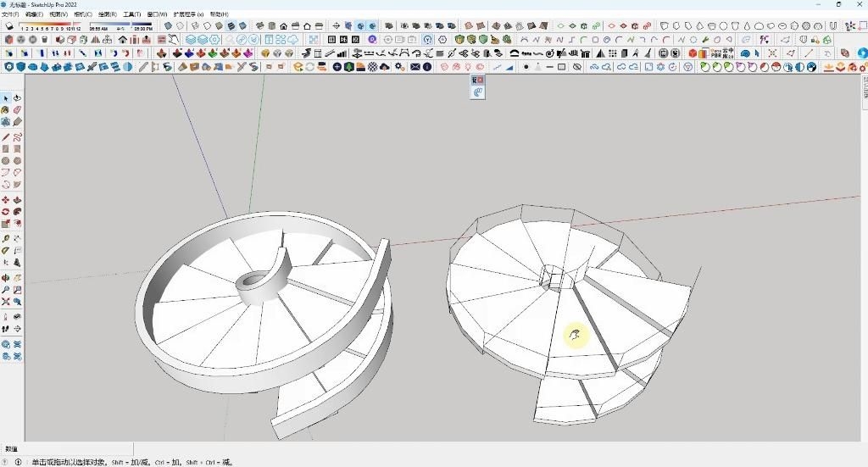This screenshot has width=868, height=467.
Task: Toggle shadows on or off
Action: point(9,26)
